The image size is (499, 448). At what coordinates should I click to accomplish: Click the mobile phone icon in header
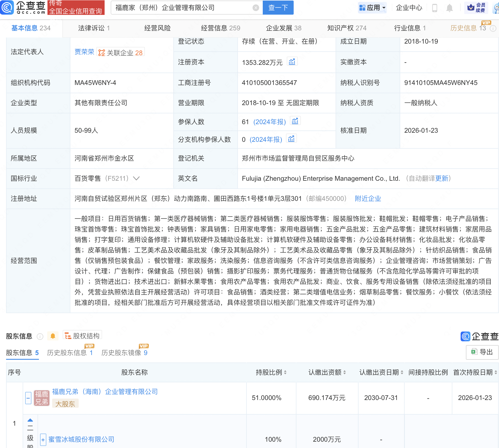(x=434, y=8)
